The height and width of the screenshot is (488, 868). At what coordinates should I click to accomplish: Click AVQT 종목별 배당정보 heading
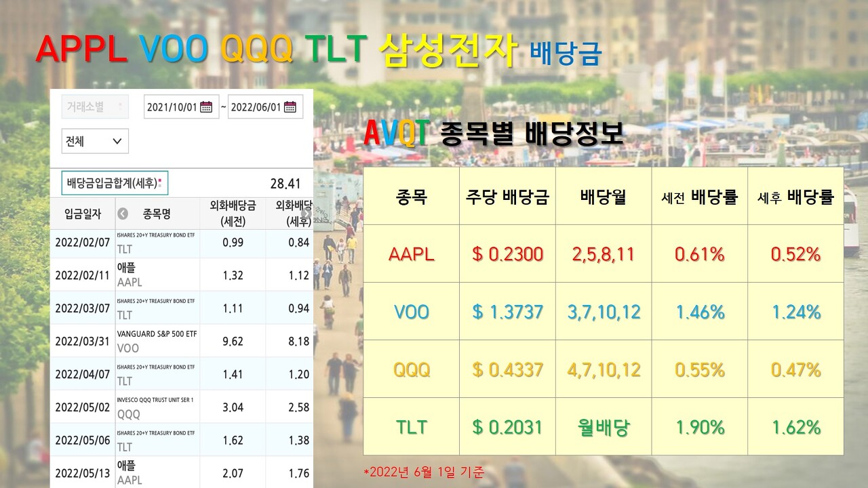pos(494,133)
